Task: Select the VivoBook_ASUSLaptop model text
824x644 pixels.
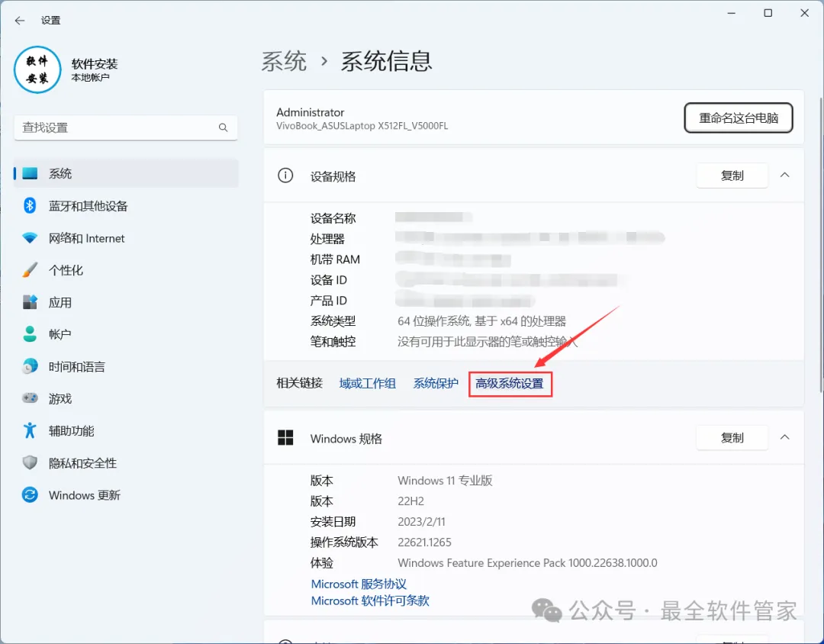Action: click(x=362, y=126)
